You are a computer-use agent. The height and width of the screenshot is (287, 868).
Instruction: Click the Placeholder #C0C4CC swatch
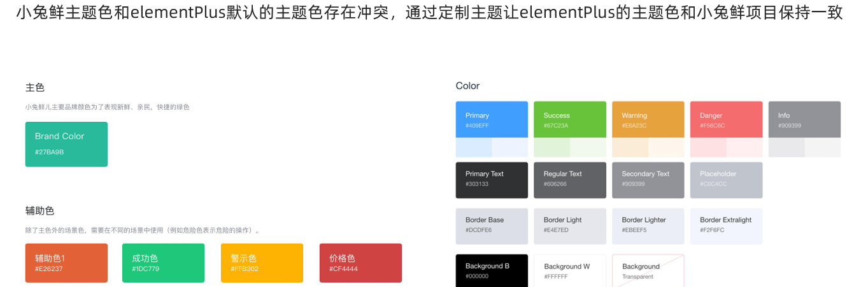pyautogui.click(x=726, y=180)
